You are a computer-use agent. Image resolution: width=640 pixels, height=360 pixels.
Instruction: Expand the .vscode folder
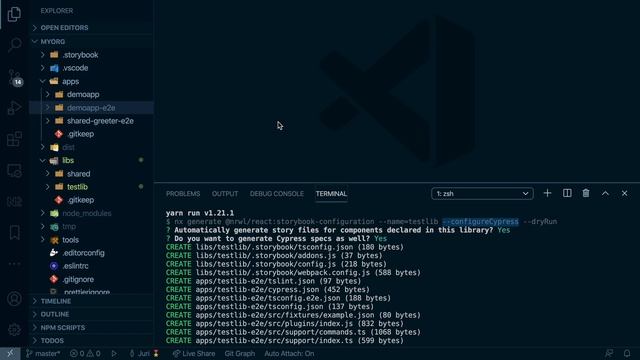[91, 68]
